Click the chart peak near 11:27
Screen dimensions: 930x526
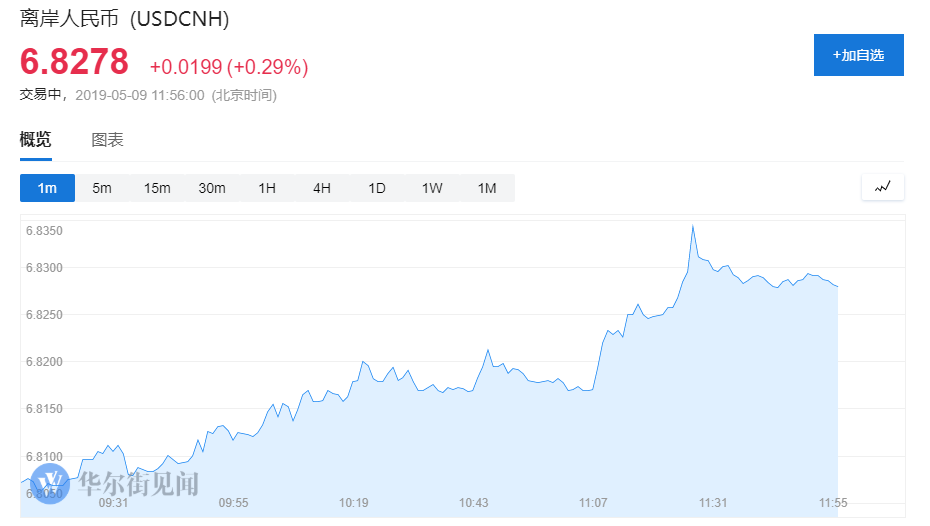pos(692,227)
